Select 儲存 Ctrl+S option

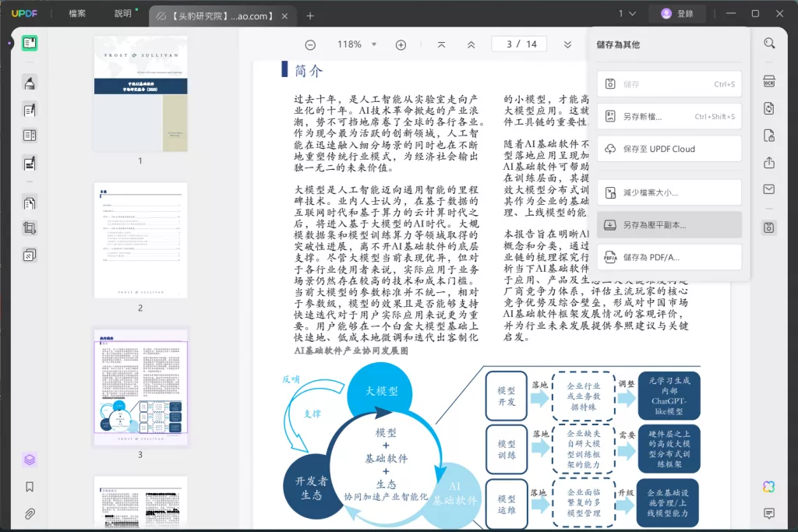coord(669,84)
